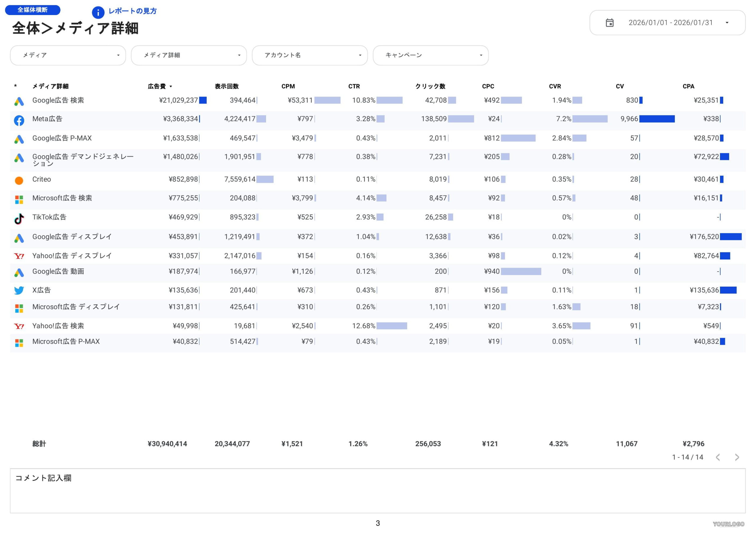The image size is (756, 534).
Task: Sort by the 広告費 column header
Action: pyautogui.click(x=157, y=86)
